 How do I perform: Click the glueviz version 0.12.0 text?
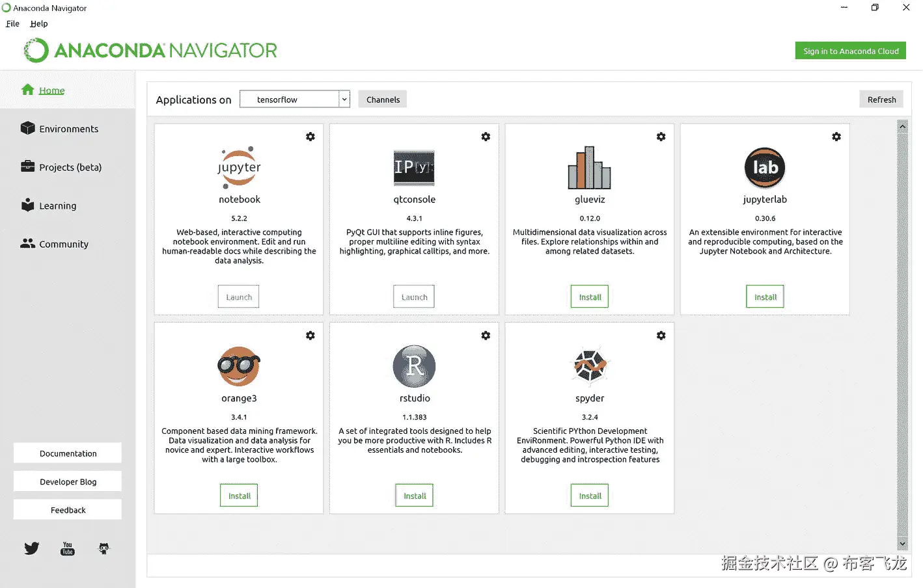tap(590, 219)
